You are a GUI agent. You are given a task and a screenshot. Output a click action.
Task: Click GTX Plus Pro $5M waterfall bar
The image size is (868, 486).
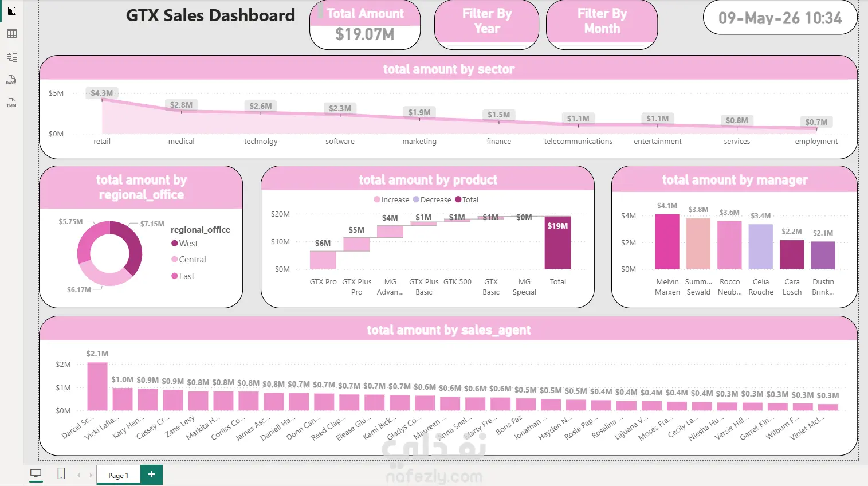(x=356, y=244)
